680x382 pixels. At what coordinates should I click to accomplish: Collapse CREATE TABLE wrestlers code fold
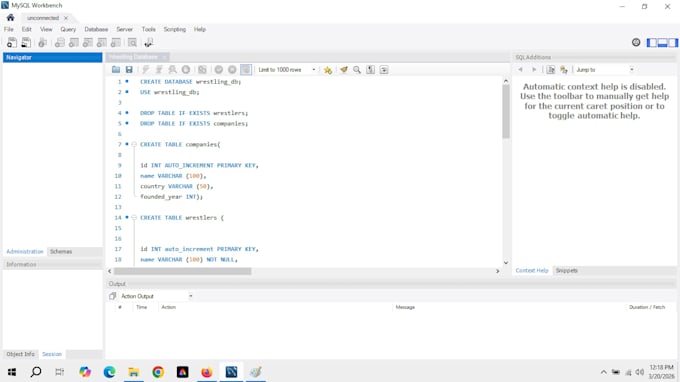pyautogui.click(x=134, y=218)
